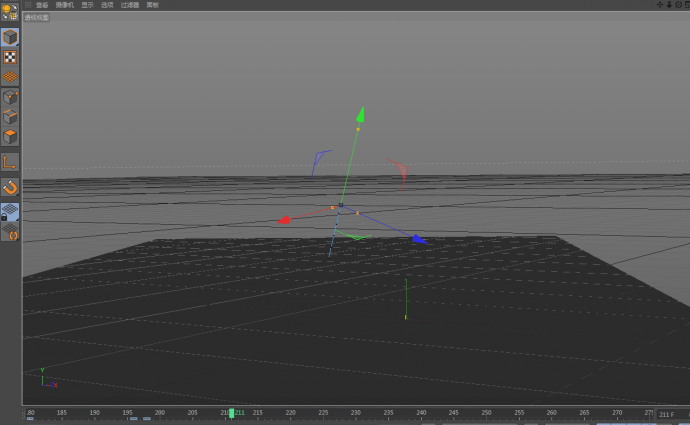690x425 pixels.
Task: Expand the 选项 options menu
Action: 107,5
